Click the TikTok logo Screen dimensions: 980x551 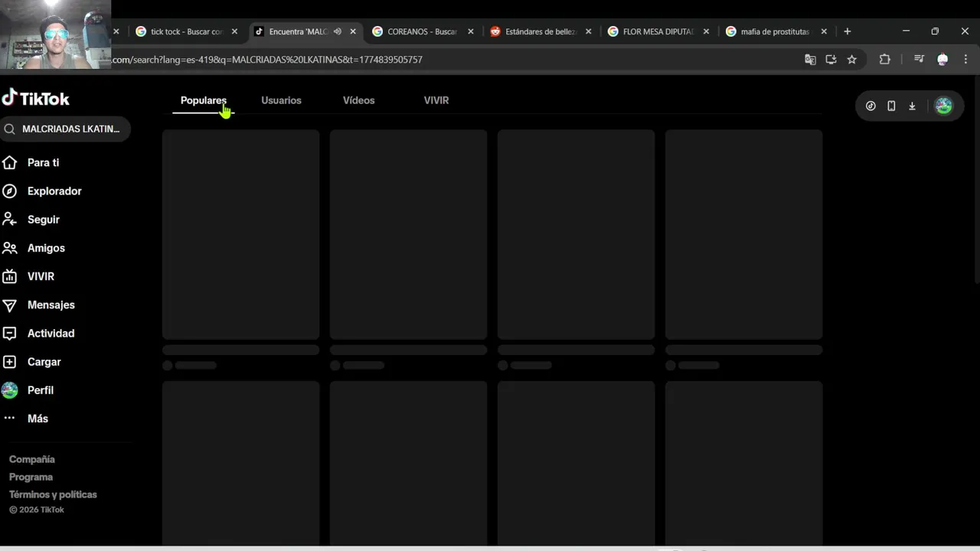35,98
